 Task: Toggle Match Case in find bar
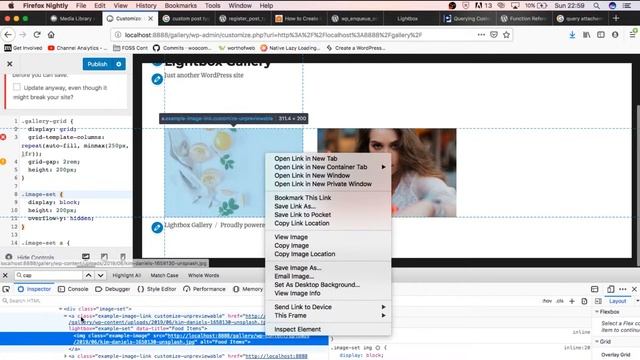(x=164, y=276)
